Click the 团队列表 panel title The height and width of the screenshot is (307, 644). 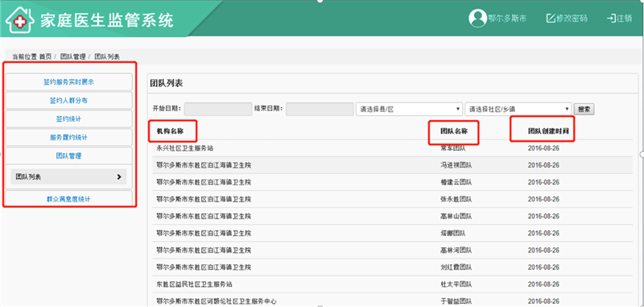click(x=167, y=84)
